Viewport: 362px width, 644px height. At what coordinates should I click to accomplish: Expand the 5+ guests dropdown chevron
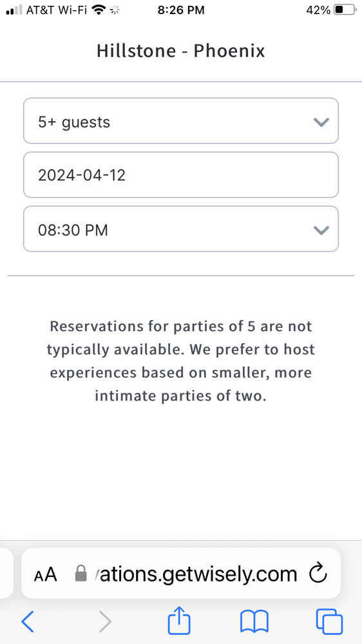(321, 122)
